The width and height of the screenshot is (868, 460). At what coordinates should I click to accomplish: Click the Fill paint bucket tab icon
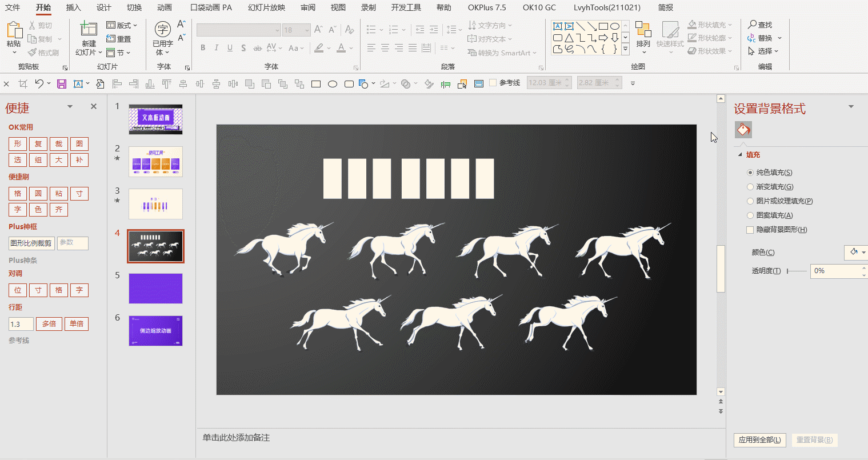point(743,130)
